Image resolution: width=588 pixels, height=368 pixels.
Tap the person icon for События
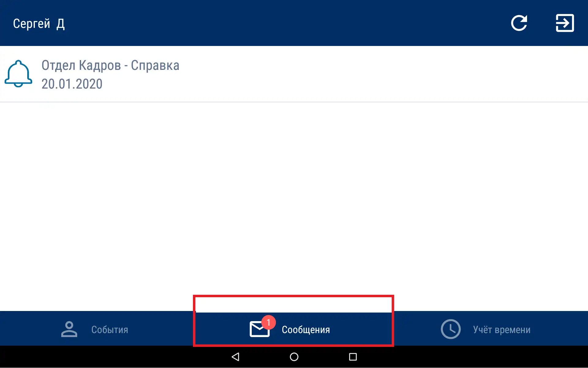click(69, 329)
